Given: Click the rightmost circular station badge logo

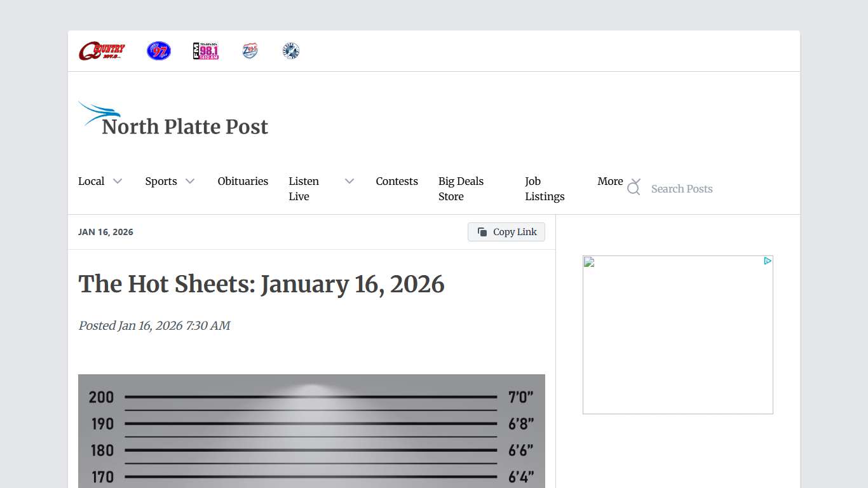Looking at the screenshot, I should 291,51.
